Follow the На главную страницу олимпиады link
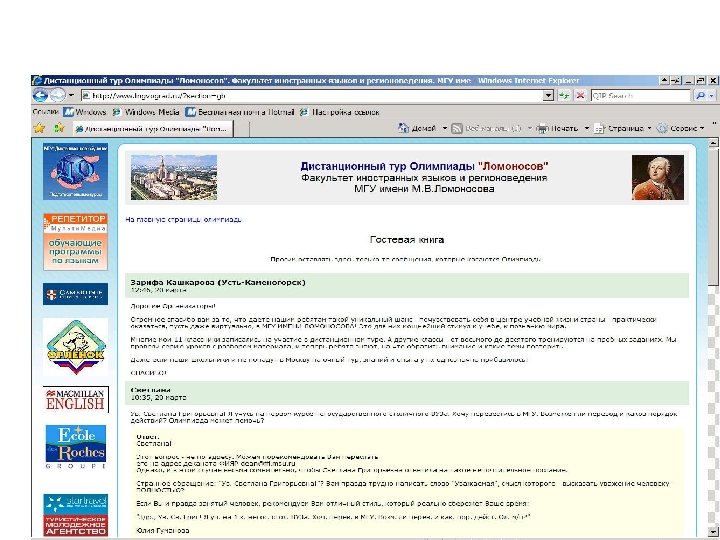Image resolution: width=720 pixels, height=540 pixels. pos(183,219)
